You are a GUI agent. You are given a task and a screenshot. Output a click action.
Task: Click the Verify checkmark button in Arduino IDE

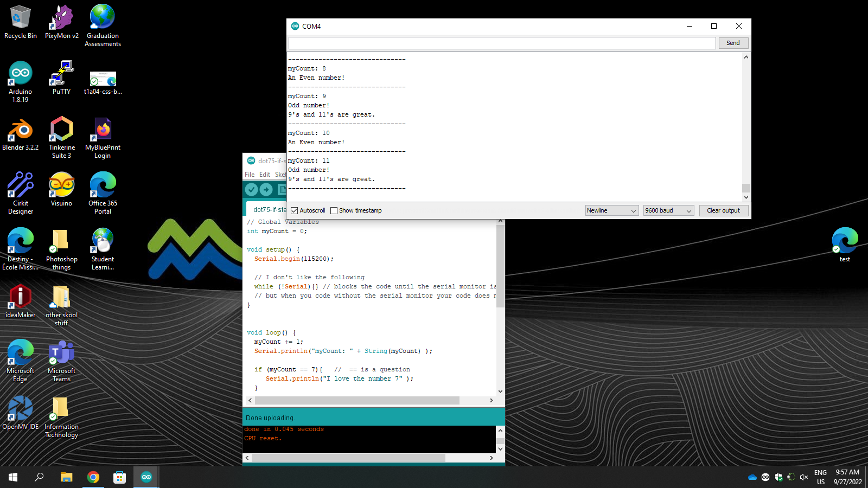click(x=251, y=189)
